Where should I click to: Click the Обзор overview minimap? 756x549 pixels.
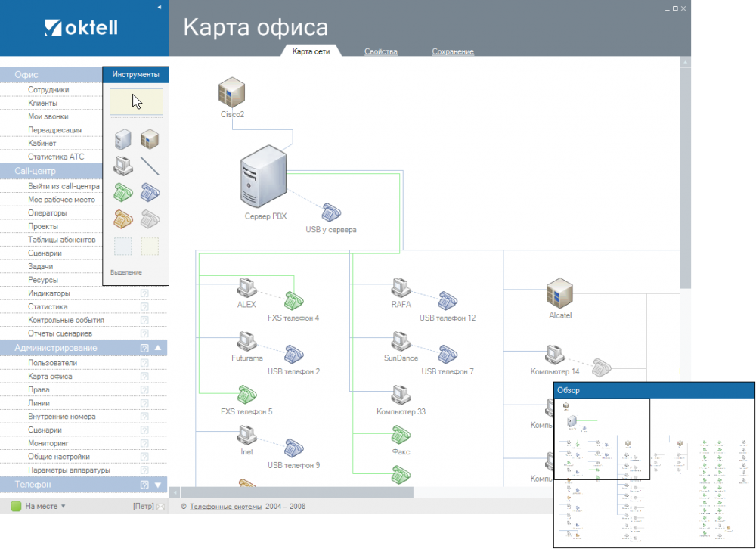point(653,469)
